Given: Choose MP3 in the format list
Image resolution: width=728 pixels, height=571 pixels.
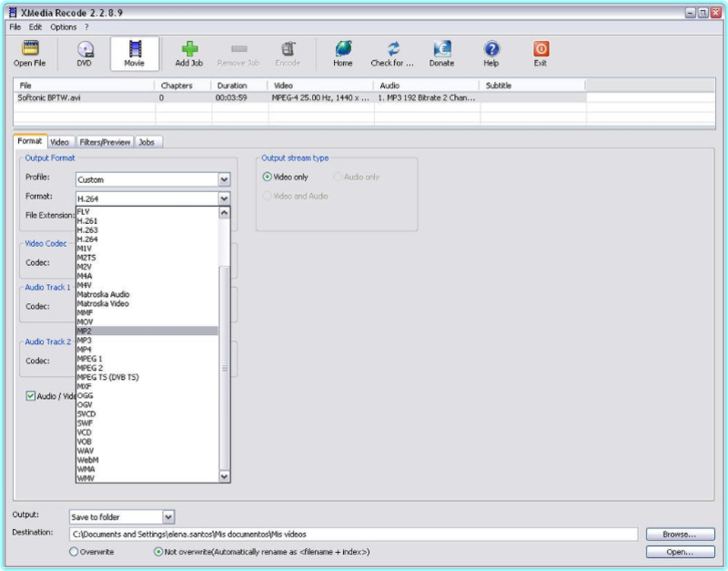Looking at the screenshot, I should click(x=147, y=340).
